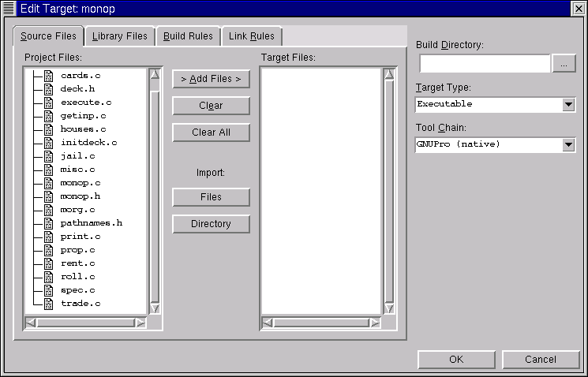Viewport: 588px width, 377px height.
Task: Click the document icon beside houses.c
Action: 48,129
